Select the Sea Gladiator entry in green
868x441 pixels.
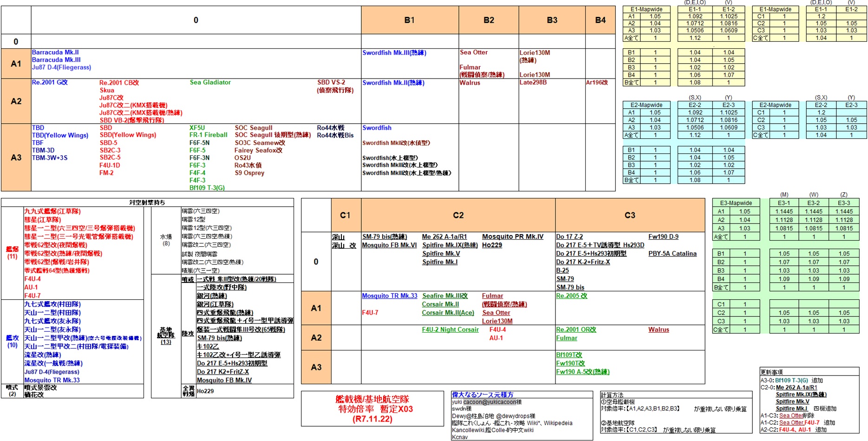[x=210, y=82]
